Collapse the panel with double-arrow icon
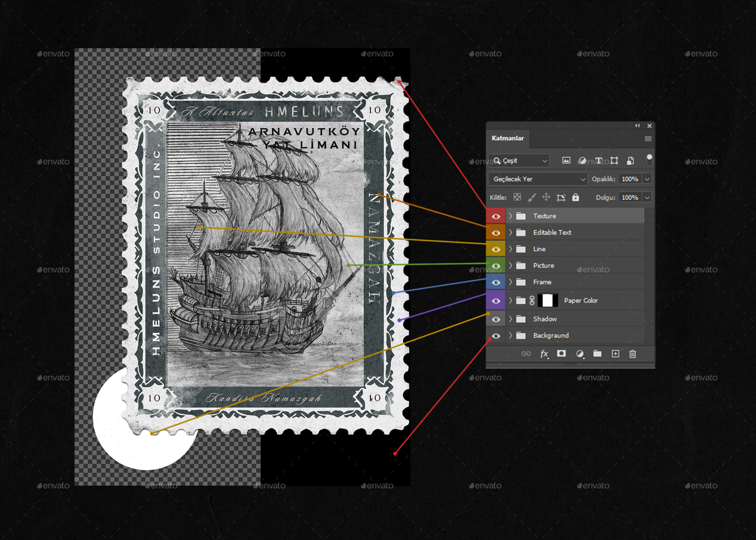Screen dimensions: 756x540 (x=638, y=126)
